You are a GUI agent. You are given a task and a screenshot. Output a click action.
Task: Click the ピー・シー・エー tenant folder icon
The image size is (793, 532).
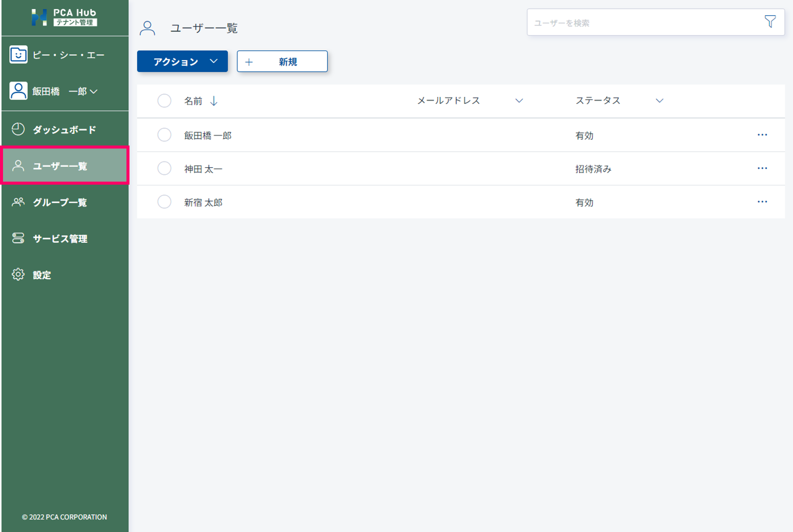tap(18, 55)
